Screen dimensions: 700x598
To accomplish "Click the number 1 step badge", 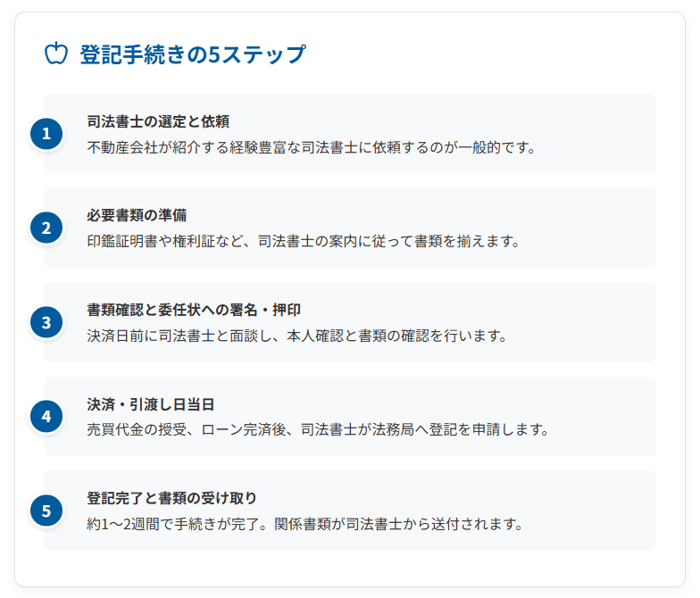I will pos(46,134).
